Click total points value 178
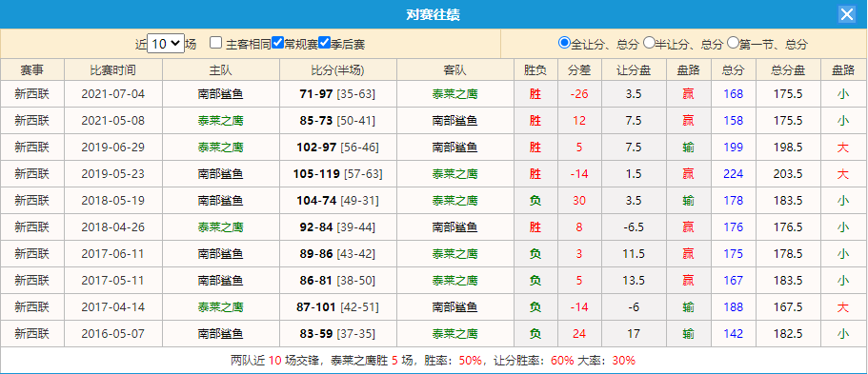 (x=733, y=200)
